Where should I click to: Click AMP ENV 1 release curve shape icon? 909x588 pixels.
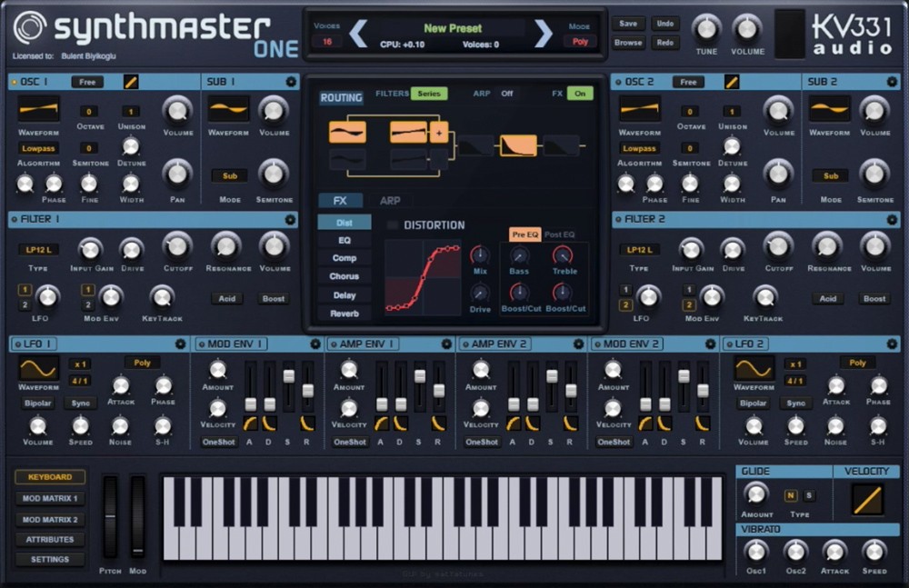click(438, 424)
